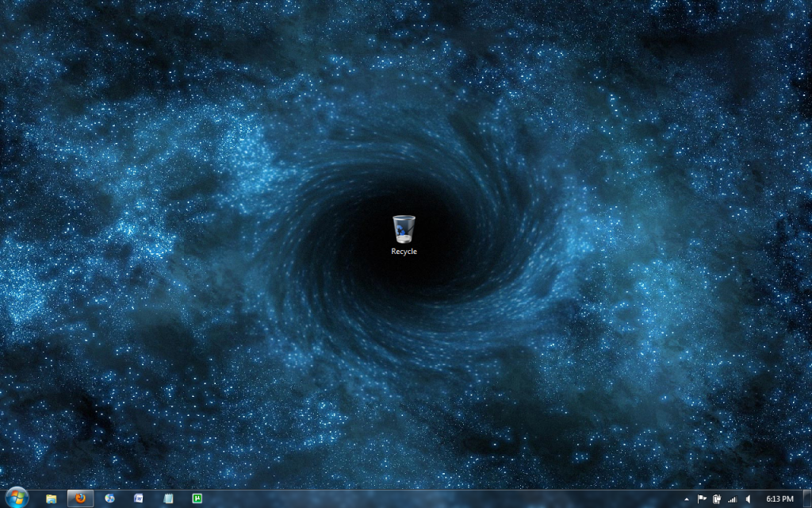812x508 pixels.
Task: Launch the blue globe taskbar icon
Action: pos(109,498)
